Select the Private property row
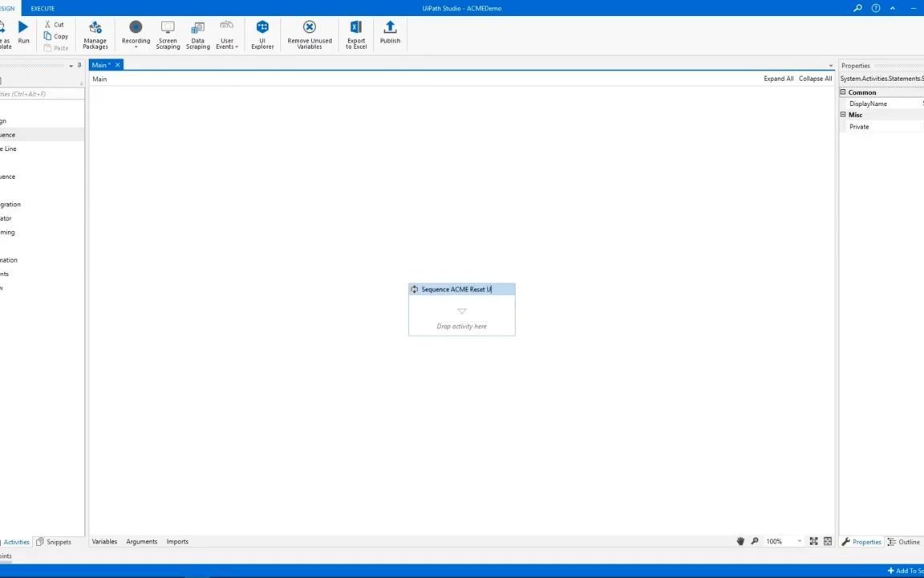Image resolution: width=924 pixels, height=578 pixels. tap(882, 127)
